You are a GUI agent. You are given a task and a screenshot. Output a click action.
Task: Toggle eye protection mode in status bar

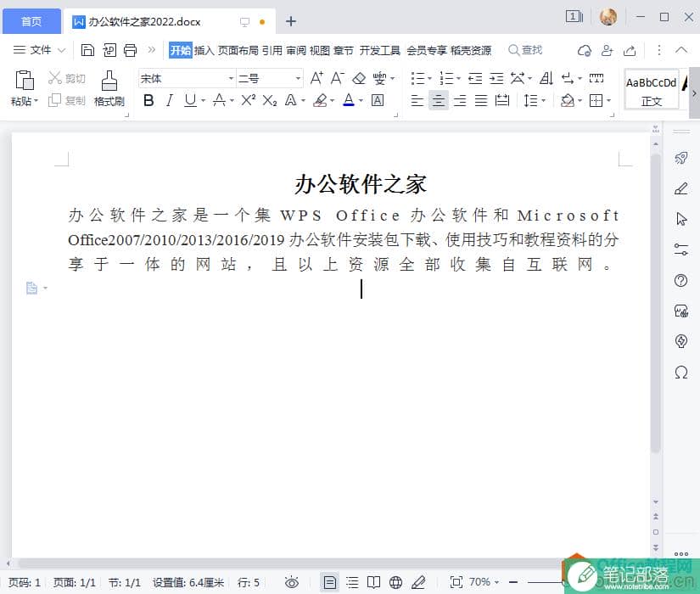point(292,582)
